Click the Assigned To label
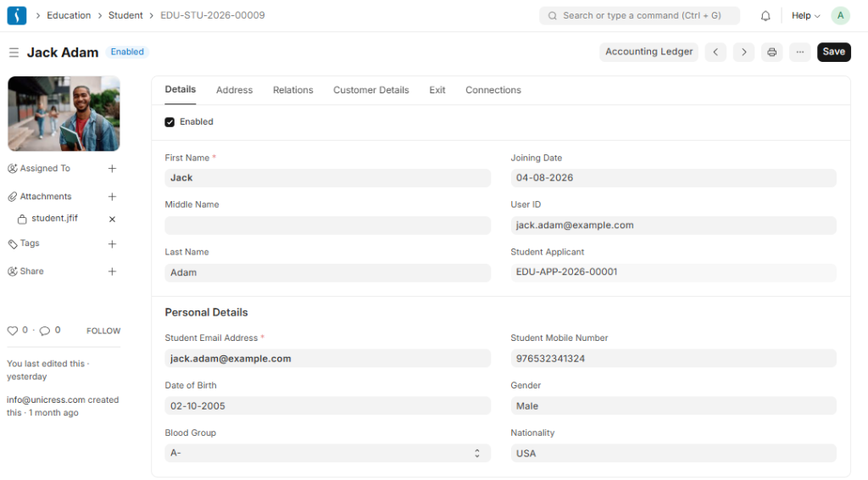Viewport: 868px width, 480px height. coord(45,168)
